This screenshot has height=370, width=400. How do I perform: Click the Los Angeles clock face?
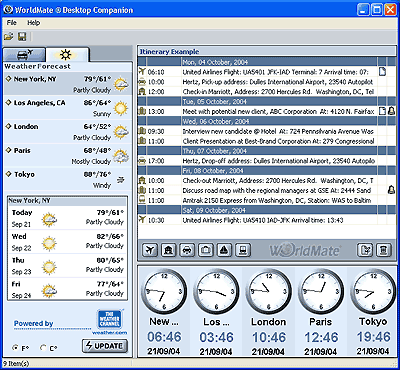(216, 292)
